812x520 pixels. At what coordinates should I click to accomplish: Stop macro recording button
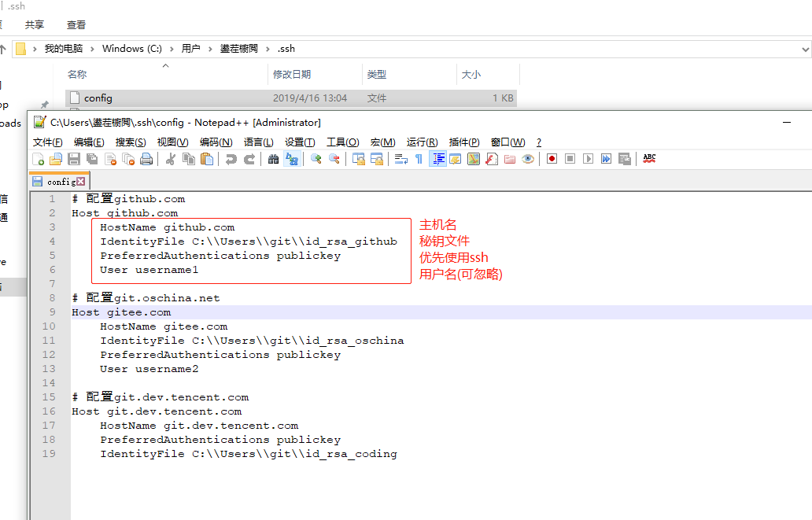pos(570,159)
